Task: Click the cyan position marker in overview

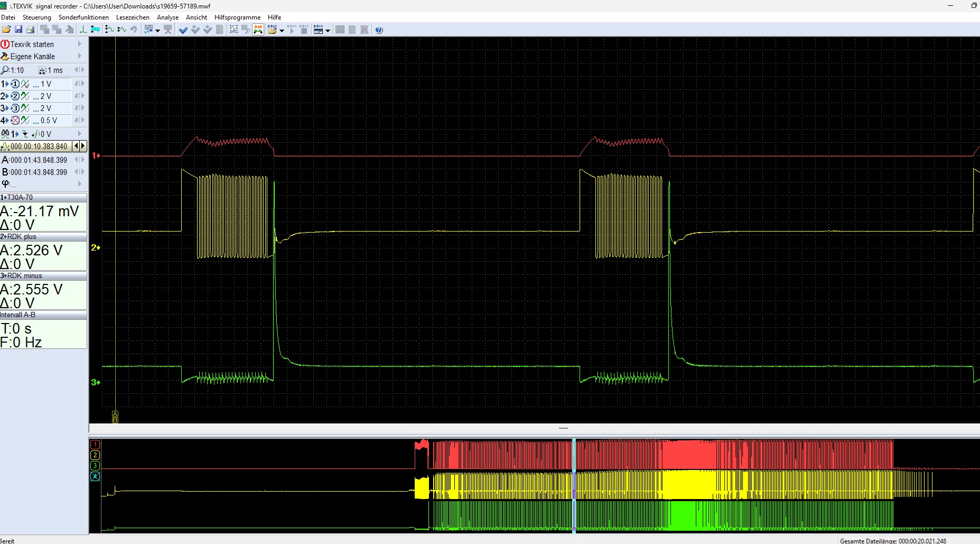Action: coord(574,485)
